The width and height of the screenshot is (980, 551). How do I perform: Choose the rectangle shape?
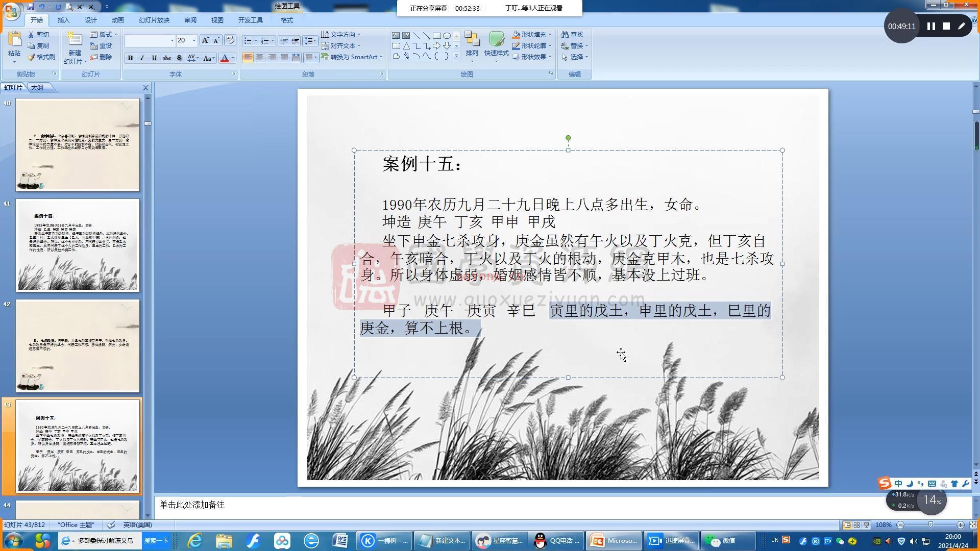click(436, 35)
